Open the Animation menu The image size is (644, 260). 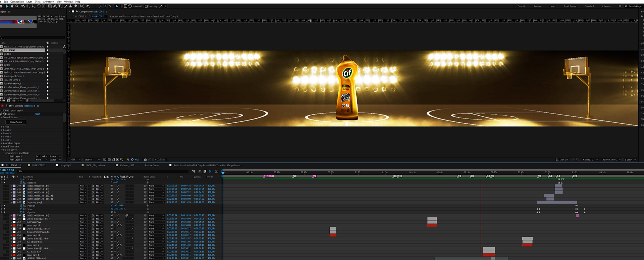[49, 2]
